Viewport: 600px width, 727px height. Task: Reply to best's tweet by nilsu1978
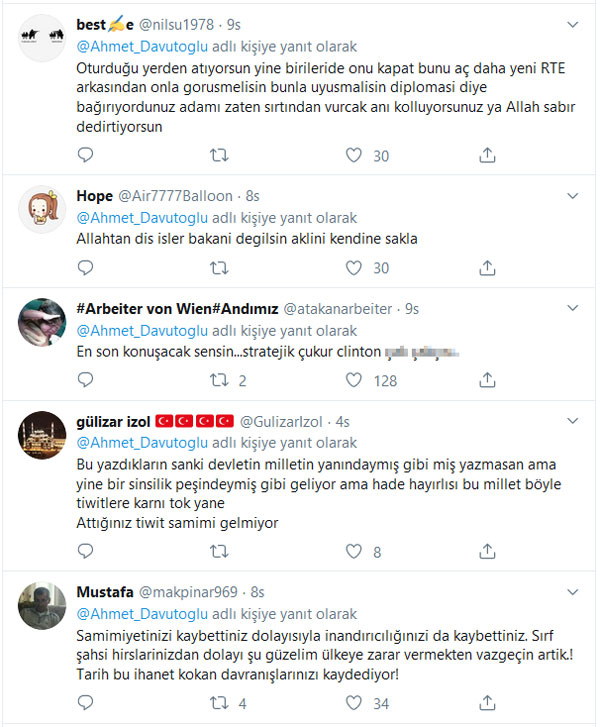tap(86, 155)
